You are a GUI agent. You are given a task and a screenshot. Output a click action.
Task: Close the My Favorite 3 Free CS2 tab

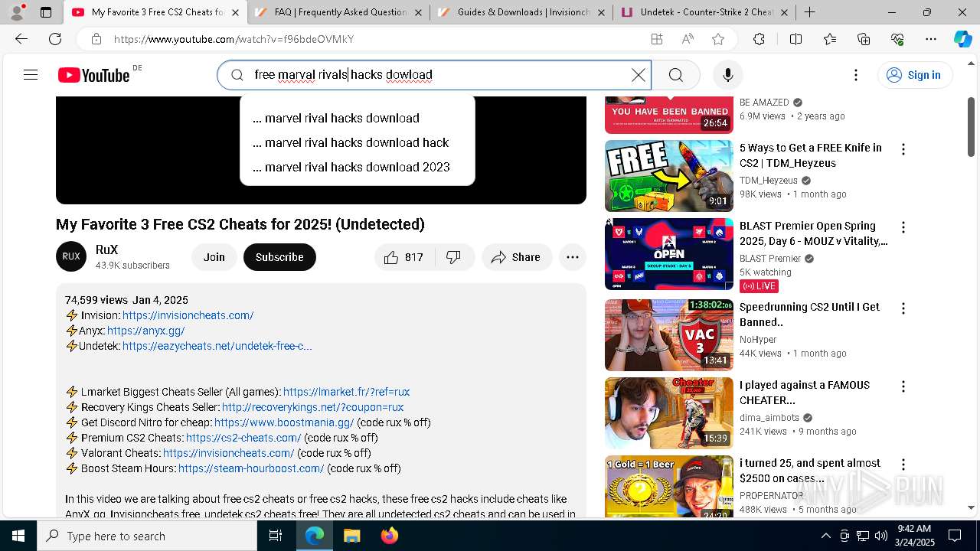coord(235,12)
